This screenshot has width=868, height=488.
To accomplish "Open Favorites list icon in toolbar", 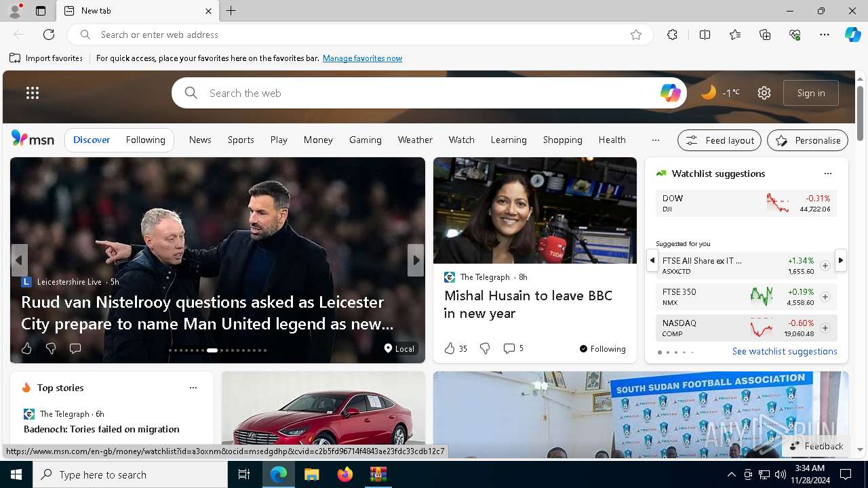I will point(735,35).
